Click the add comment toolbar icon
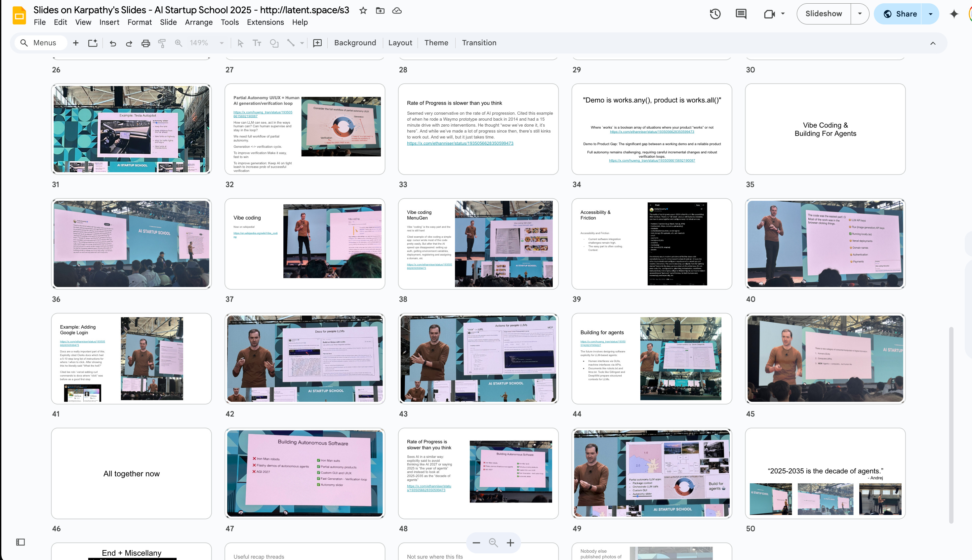This screenshot has height=560, width=972. tap(317, 43)
